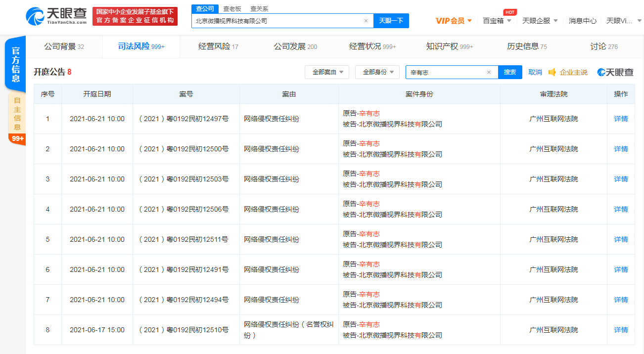The image size is (644, 354).
Task: Open the 讨论 tab
Action: click(x=604, y=46)
